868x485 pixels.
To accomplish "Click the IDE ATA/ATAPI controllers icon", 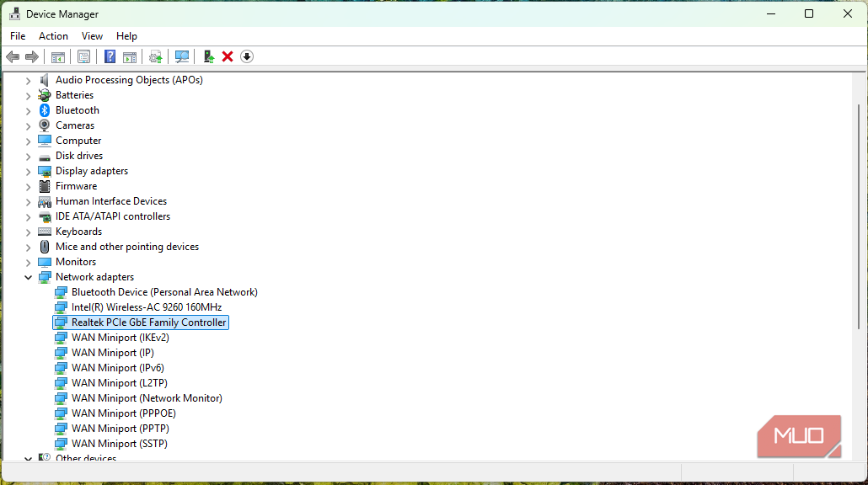I will point(45,216).
